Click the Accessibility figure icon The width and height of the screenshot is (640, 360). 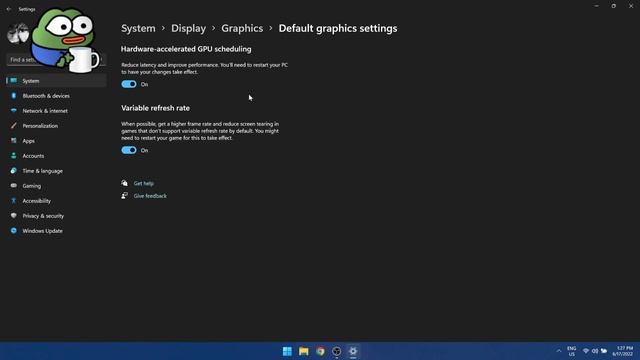click(x=14, y=200)
